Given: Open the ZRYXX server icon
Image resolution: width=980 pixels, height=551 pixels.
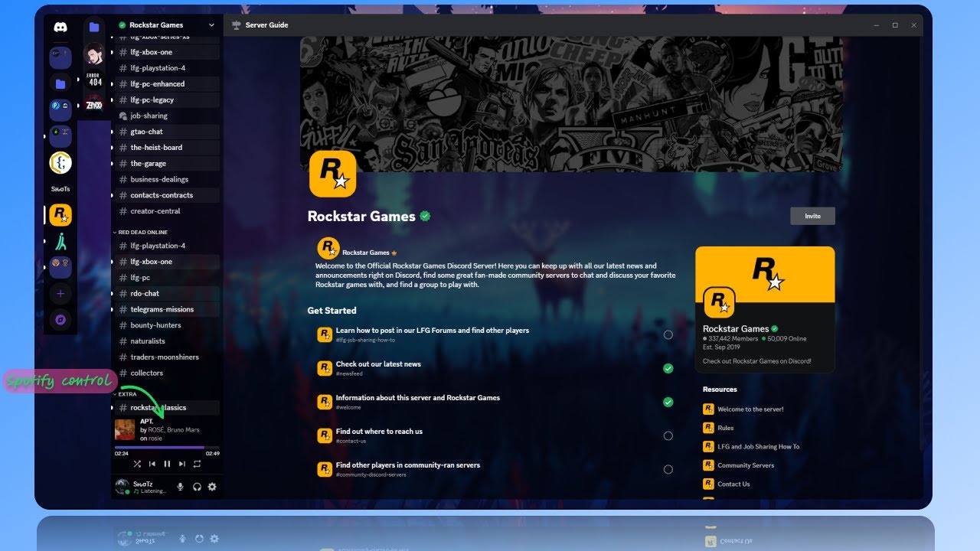Looking at the screenshot, I should (94, 106).
